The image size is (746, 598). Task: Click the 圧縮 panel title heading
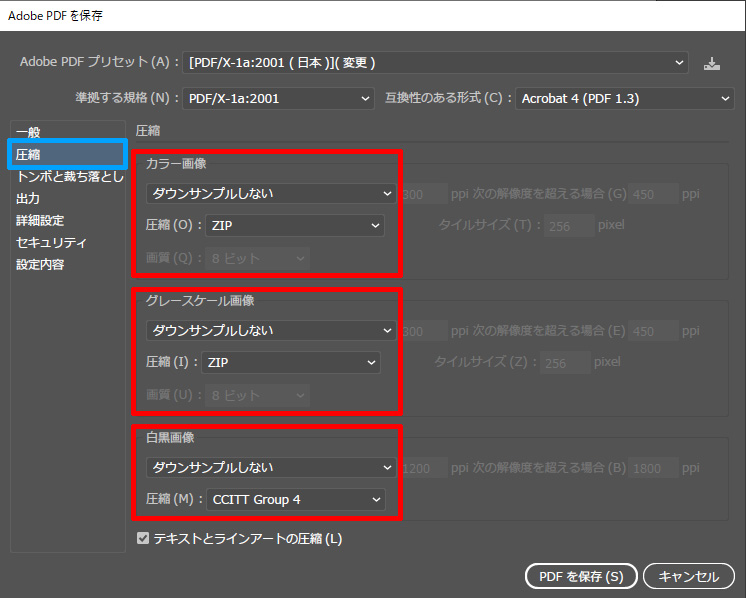click(x=148, y=131)
